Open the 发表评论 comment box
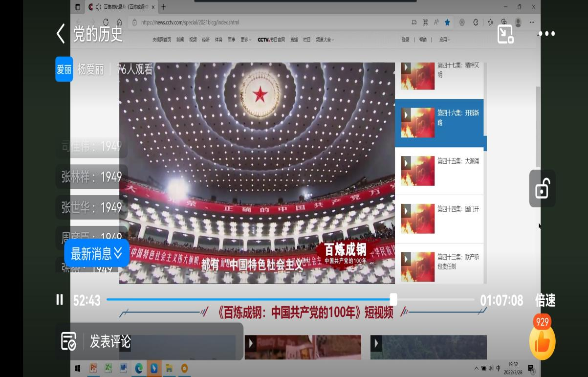 click(x=110, y=341)
